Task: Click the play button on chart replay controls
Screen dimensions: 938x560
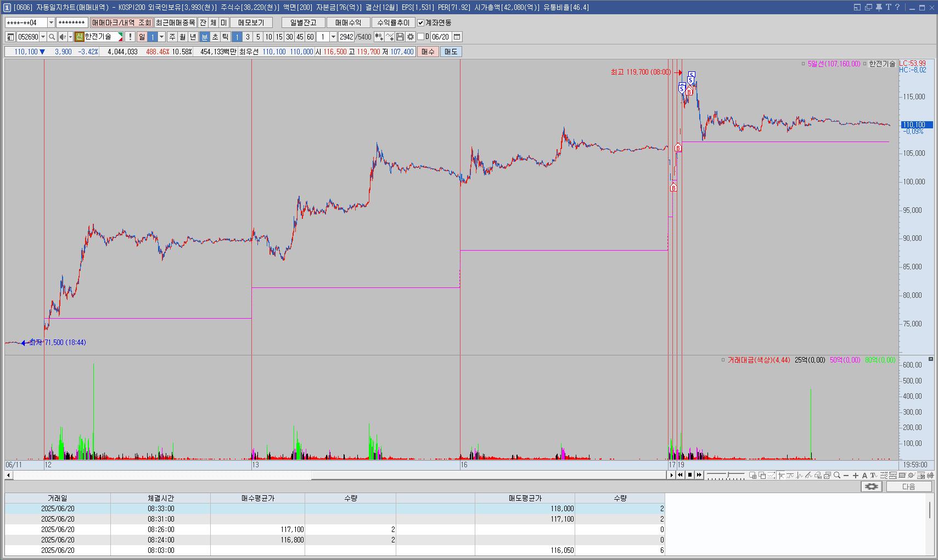Action: point(671,475)
